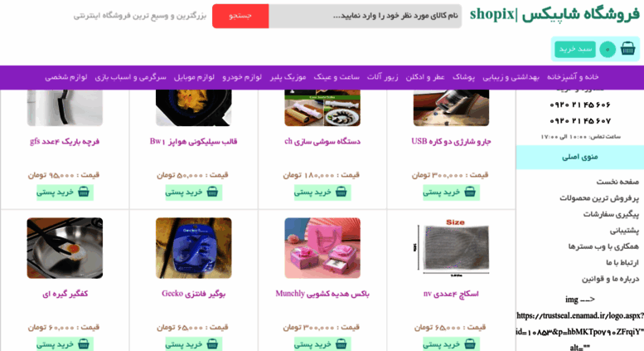Open خانه و آشپزخانه menu category
The image size is (644, 351).
573,77
